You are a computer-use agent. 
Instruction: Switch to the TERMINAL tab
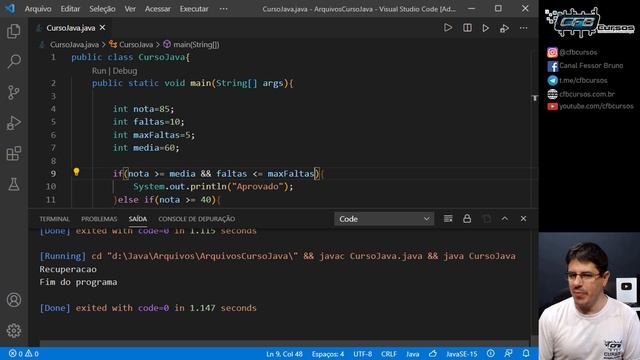click(54, 219)
